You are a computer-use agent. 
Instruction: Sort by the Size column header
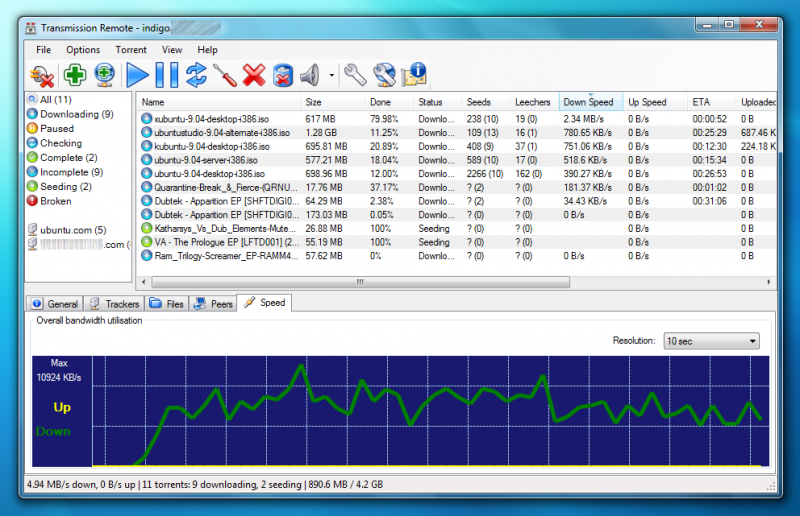pos(333,102)
